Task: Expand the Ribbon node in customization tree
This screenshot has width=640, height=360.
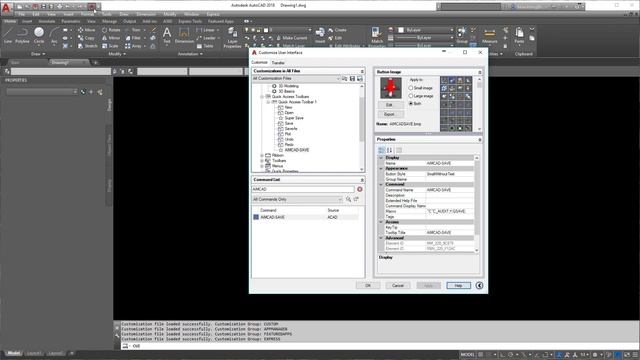Action: pos(262,156)
